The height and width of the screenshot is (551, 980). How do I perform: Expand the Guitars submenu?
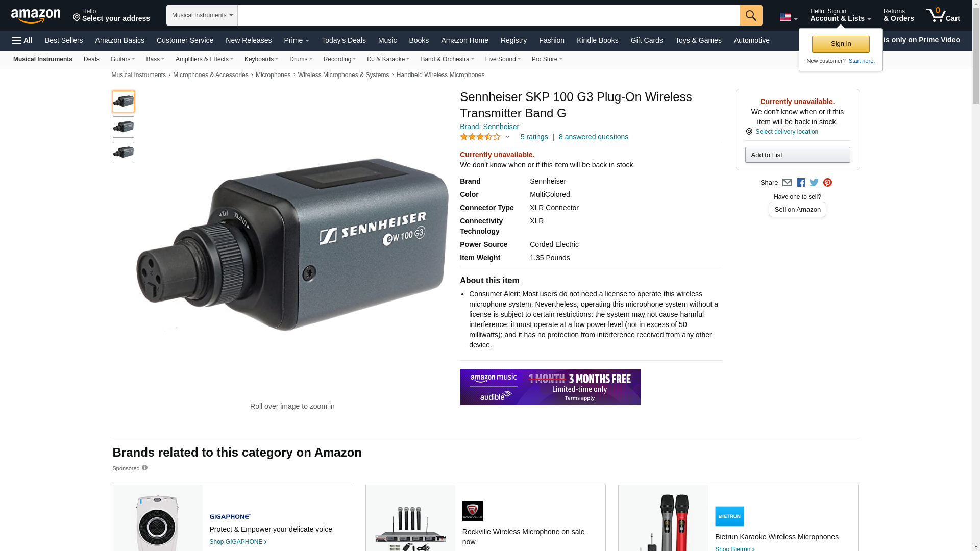(x=122, y=59)
